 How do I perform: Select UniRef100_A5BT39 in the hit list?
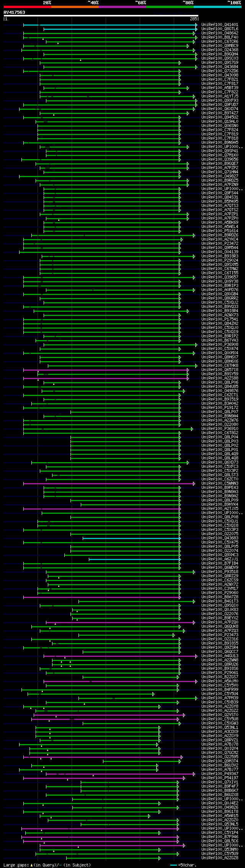pyautogui.click(x=220, y=88)
